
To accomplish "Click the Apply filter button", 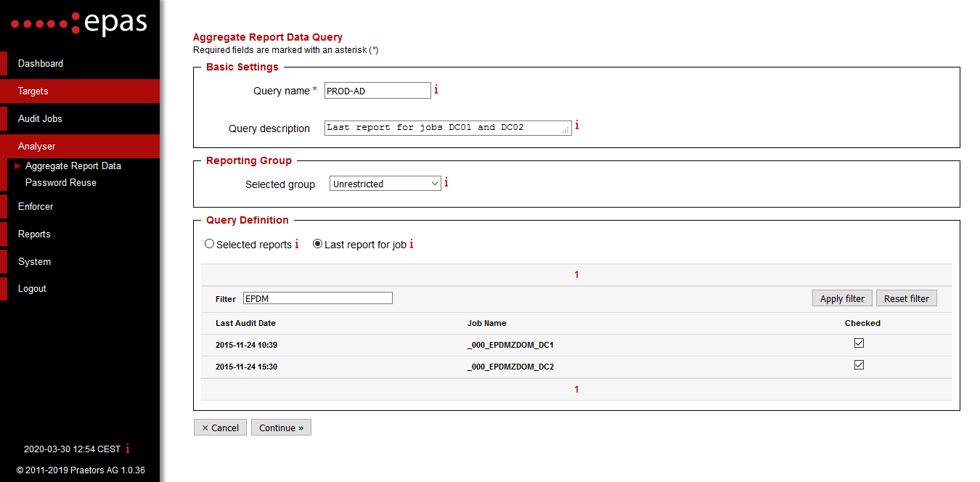I will [842, 298].
